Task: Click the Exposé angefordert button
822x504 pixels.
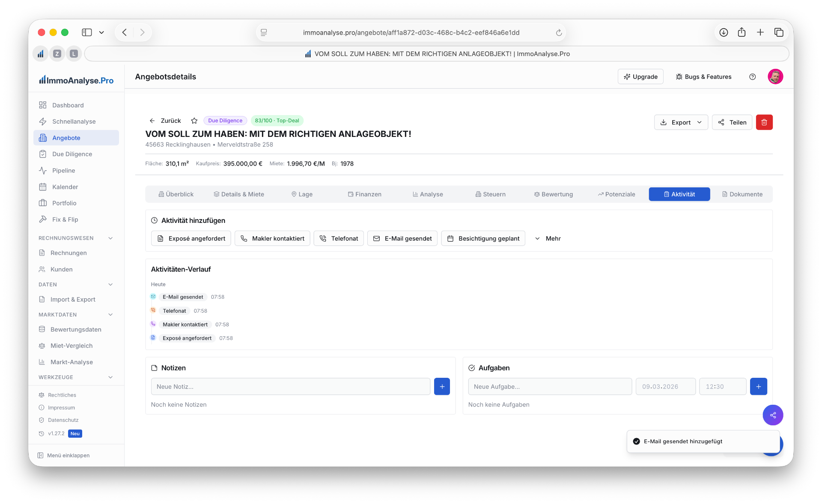Action: [191, 238]
